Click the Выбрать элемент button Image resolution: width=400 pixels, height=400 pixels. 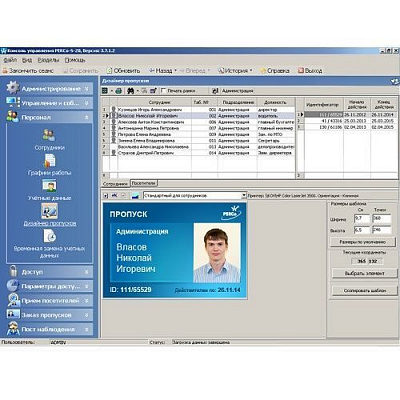coord(364,273)
